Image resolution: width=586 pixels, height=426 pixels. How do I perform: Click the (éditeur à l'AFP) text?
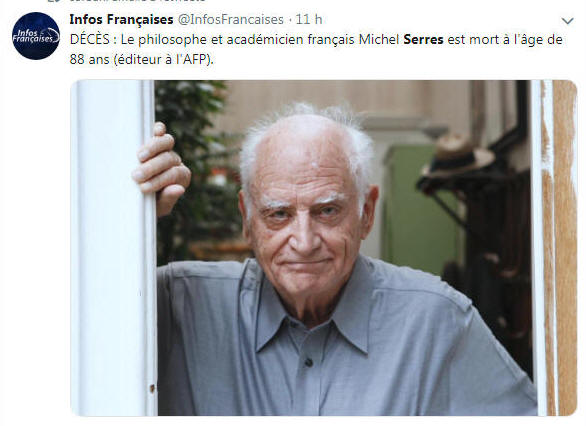[x=163, y=59]
